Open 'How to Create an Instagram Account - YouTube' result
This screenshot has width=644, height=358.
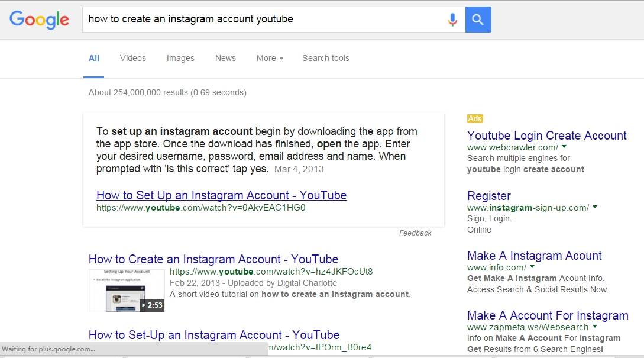pos(213,259)
